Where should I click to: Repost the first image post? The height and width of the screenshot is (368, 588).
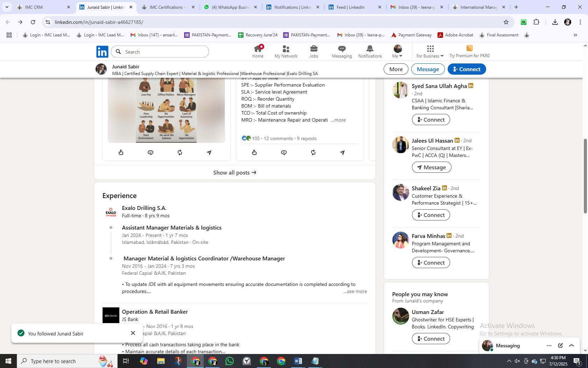click(x=180, y=152)
